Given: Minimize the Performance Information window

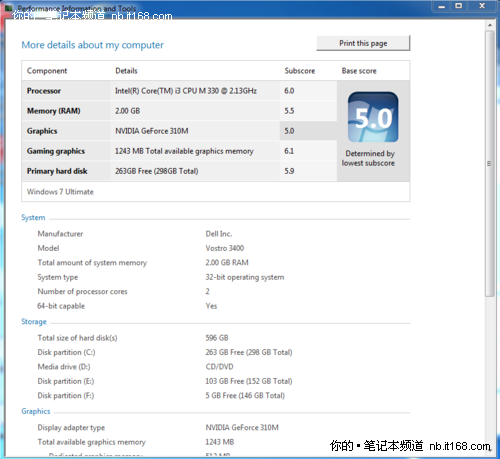Looking at the screenshot, I should pyautogui.click(x=442, y=6).
